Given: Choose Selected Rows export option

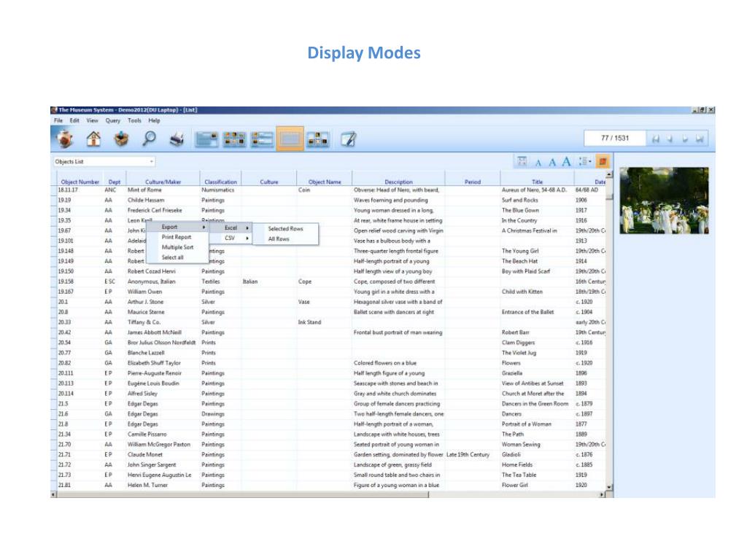Looking at the screenshot, I should click(x=285, y=228).
